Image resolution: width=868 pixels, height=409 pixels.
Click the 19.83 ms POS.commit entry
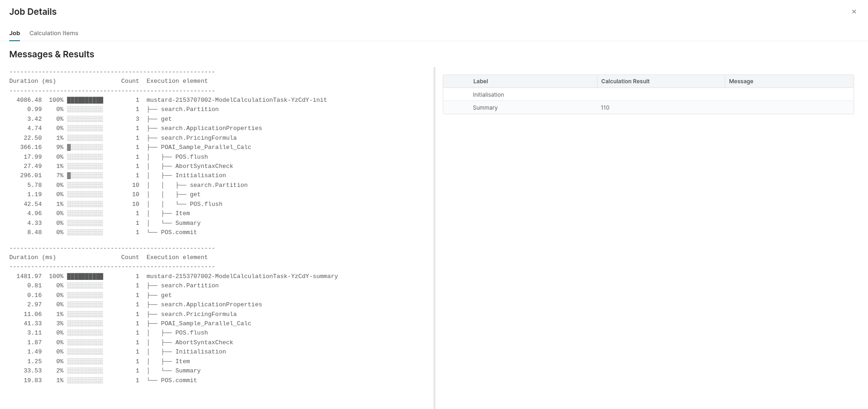[178, 380]
